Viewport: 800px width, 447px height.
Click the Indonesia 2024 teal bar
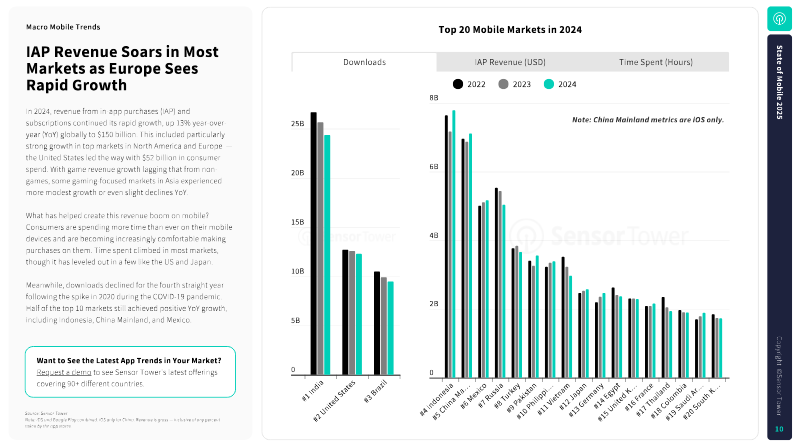pos(454,244)
